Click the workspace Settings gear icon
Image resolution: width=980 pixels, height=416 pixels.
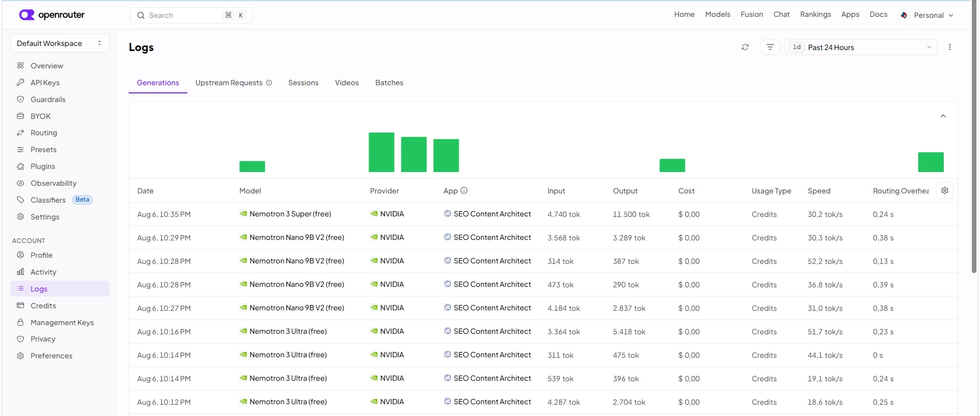tap(20, 216)
